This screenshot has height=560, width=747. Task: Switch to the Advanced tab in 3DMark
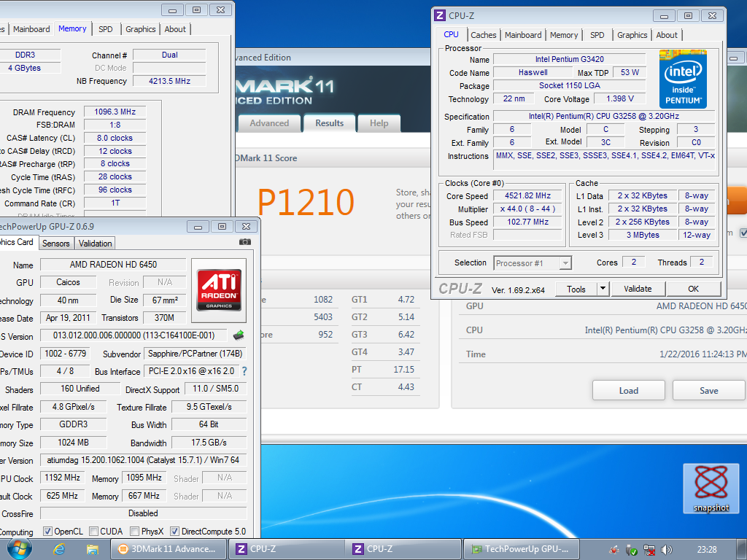pyautogui.click(x=269, y=123)
